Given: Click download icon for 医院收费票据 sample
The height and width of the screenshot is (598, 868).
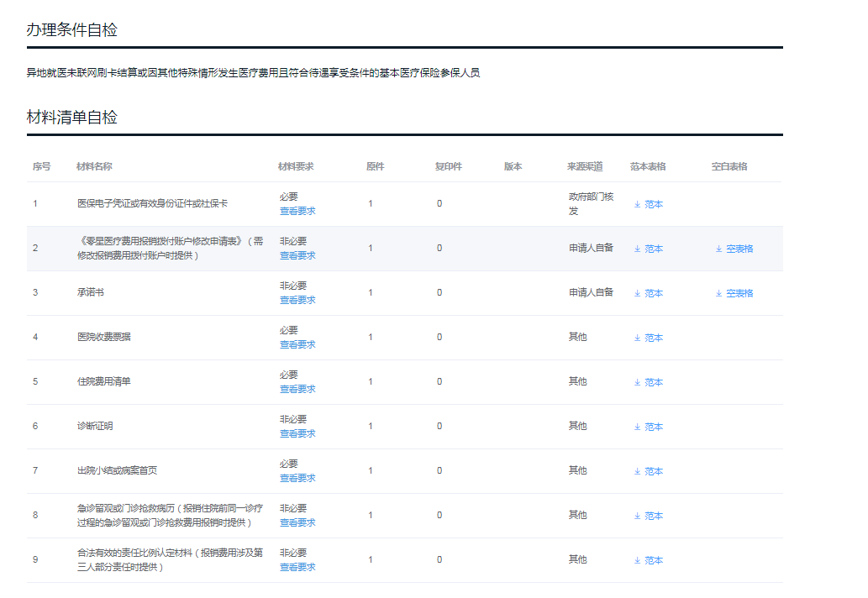Looking at the screenshot, I should point(637,338).
